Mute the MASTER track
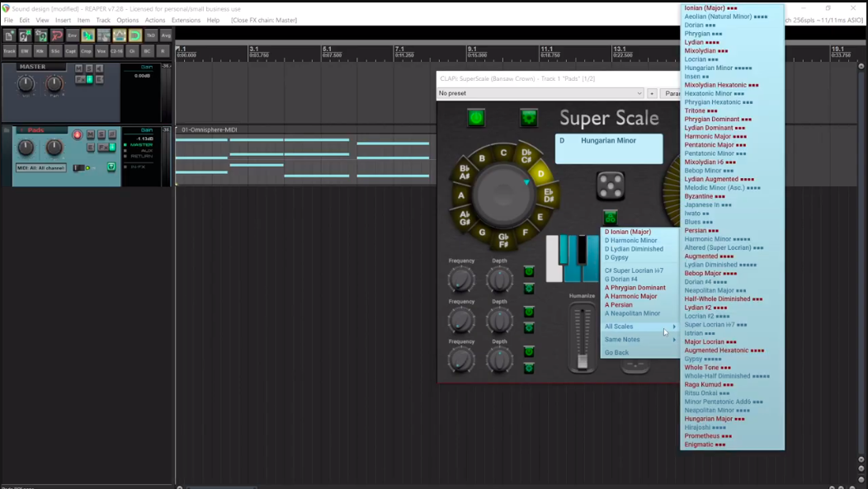 click(78, 68)
